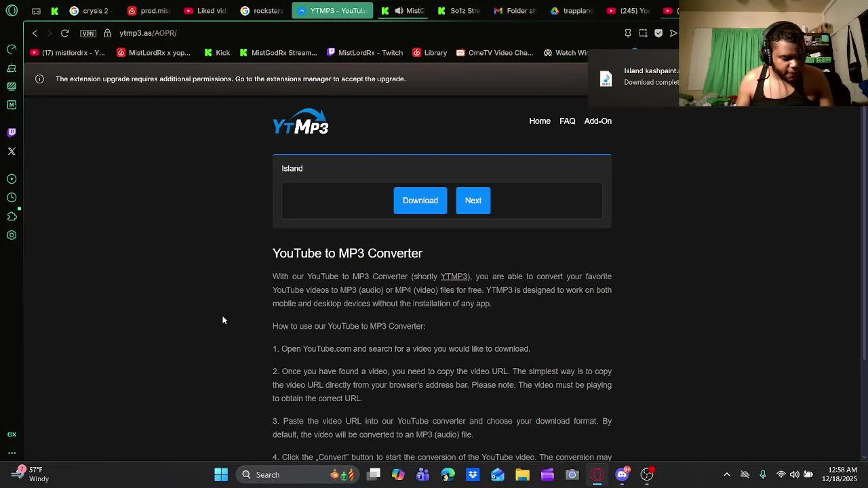Open the pinned Kick tab
Image resolution: width=868 pixels, height=488 pixels.
pyautogui.click(x=54, y=11)
